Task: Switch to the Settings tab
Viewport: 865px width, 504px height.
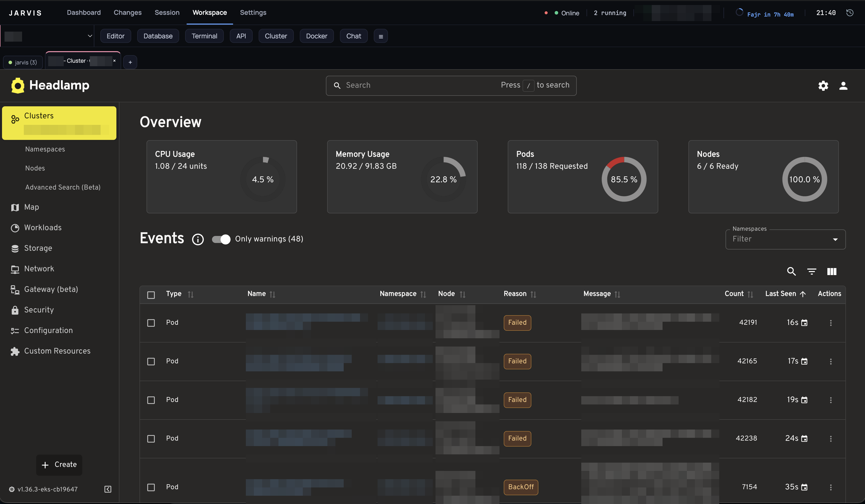Action: coord(253,13)
